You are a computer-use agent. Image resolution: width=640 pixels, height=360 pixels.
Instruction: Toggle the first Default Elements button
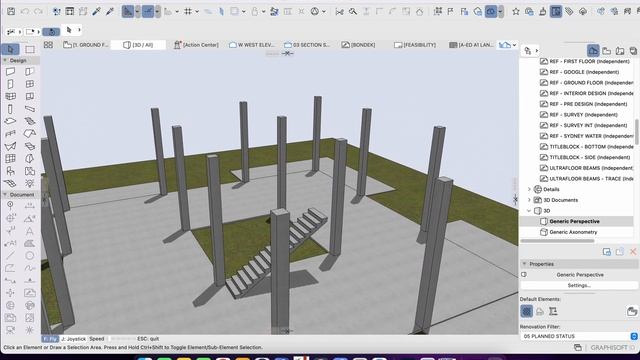point(527,311)
